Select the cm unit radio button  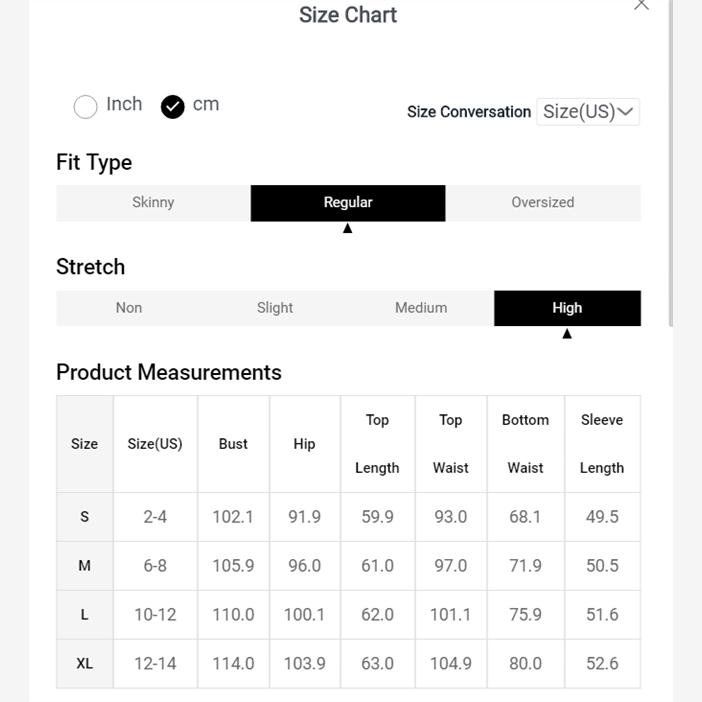(x=173, y=106)
